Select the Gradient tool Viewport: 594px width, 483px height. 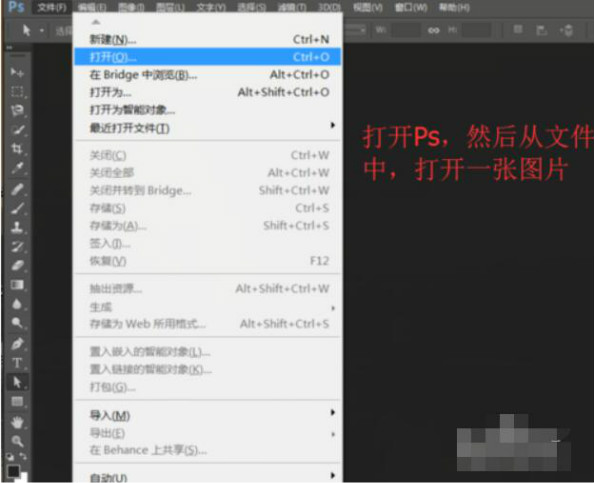click(x=17, y=285)
